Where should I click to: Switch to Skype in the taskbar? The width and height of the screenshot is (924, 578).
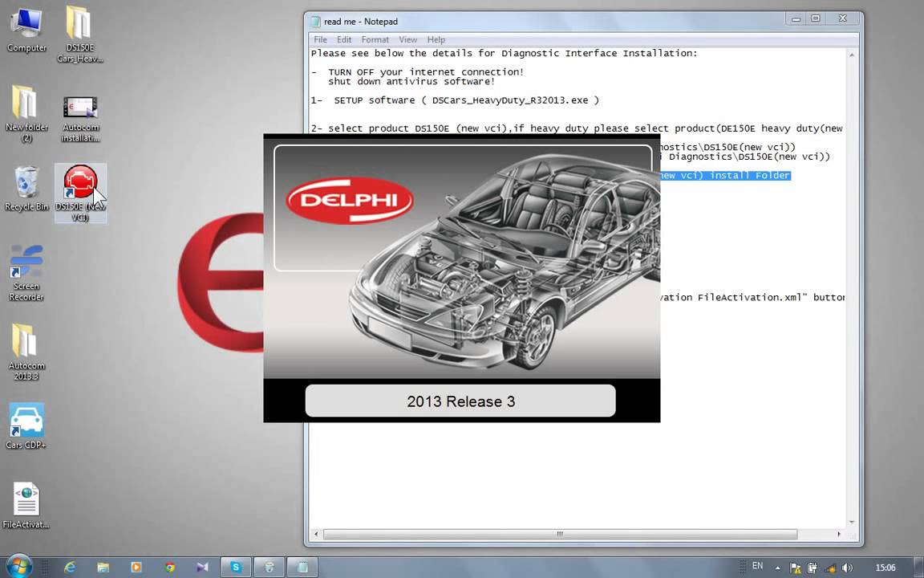coord(236,568)
